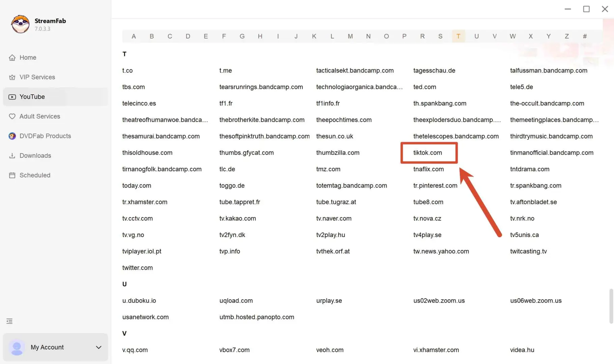Open the Home section
This screenshot has height=364, width=614.
[55, 58]
